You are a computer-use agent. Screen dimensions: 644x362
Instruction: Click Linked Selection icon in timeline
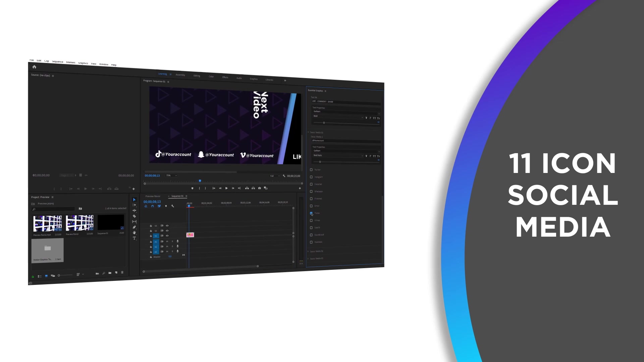[x=159, y=206]
